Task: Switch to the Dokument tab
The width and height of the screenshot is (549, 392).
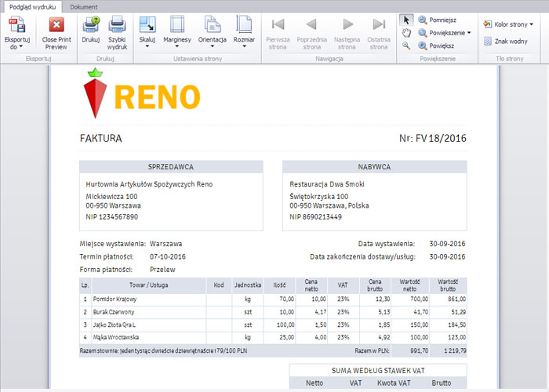Action: (x=84, y=6)
